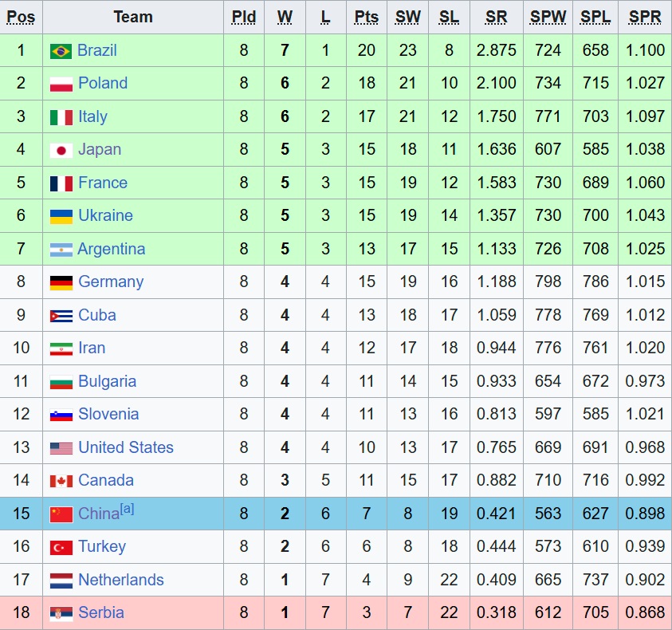This screenshot has height=630, width=672.
Task: Click the Japan flag icon
Action: click(61, 150)
